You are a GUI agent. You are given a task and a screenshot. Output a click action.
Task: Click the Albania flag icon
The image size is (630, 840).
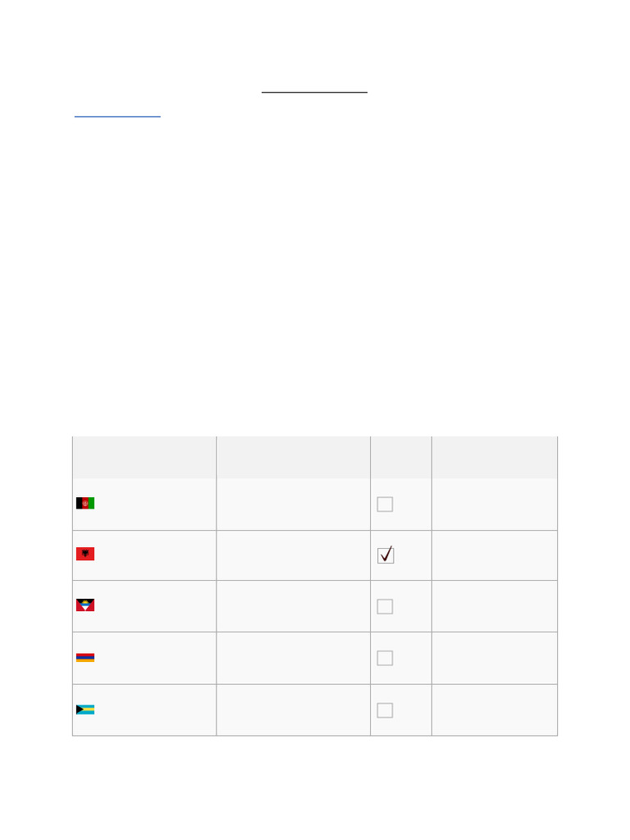pos(85,554)
